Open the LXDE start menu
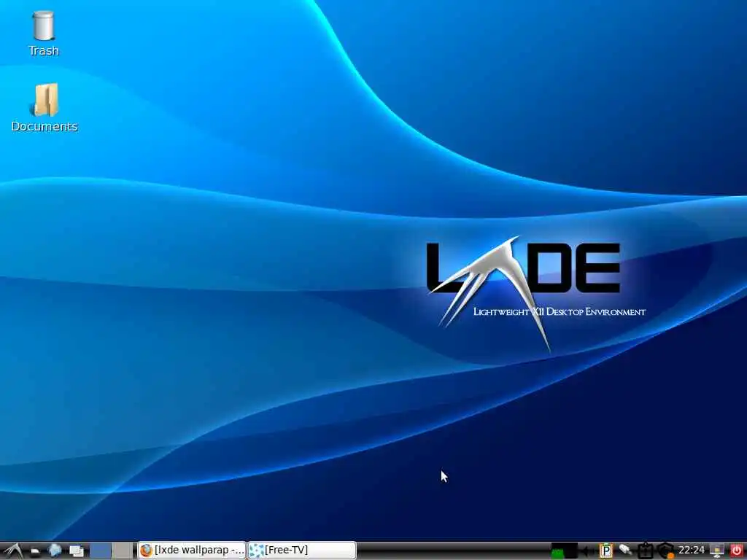 tap(12, 551)
